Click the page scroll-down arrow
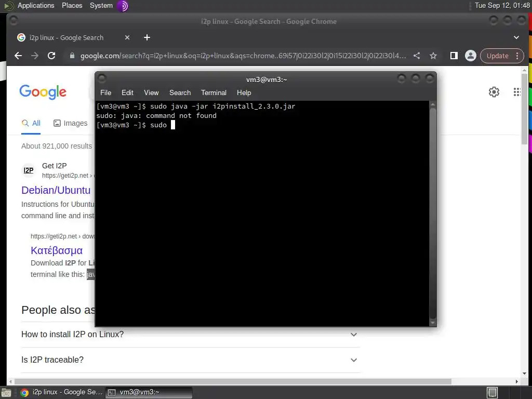The image size is (532, 399). (525, 373)
